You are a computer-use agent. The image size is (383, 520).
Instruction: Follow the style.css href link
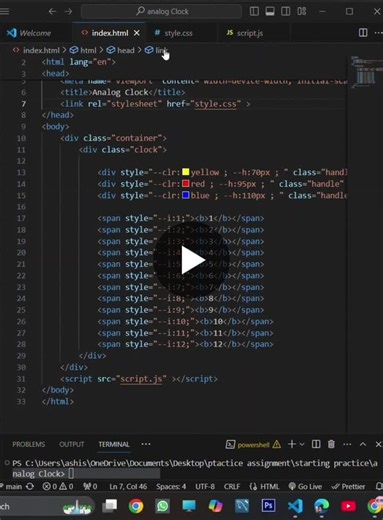pos(215,104)
